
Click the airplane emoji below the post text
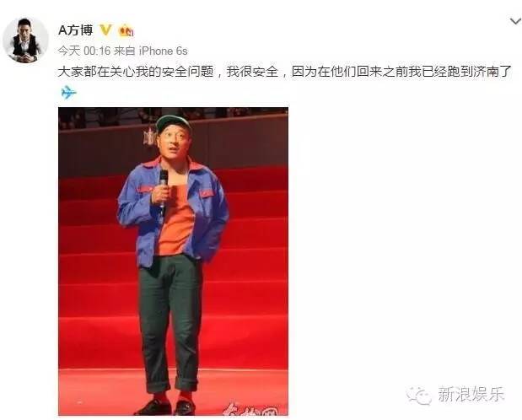[x=69, y=92]
